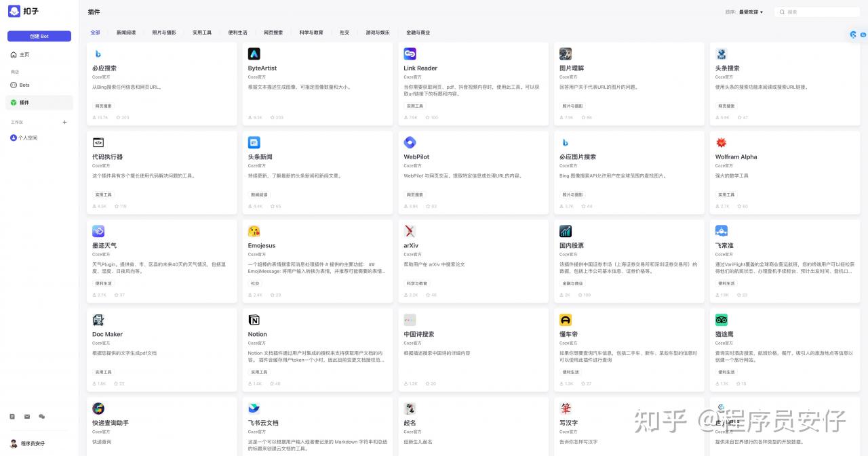Image resolution: width=868 pixels, height=456 pixels.
Task: Click the 国内股票 stock chart icon
Action: tap(566, 231)
